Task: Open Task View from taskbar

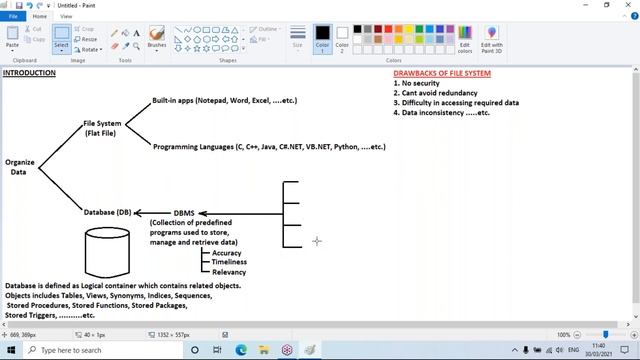Action: click(x=217, y=350)
